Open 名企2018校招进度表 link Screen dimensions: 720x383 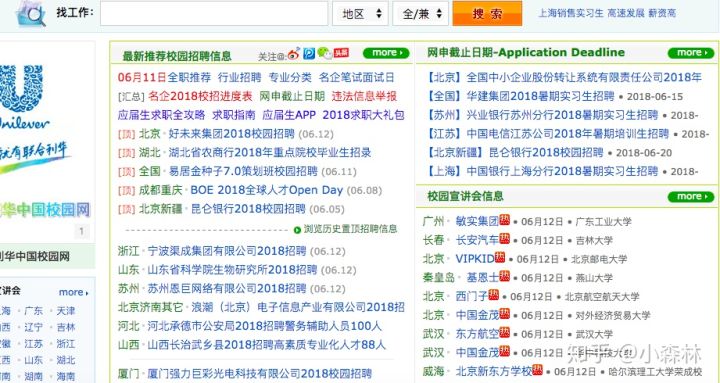pyautogui.click(x=200, y=96)
